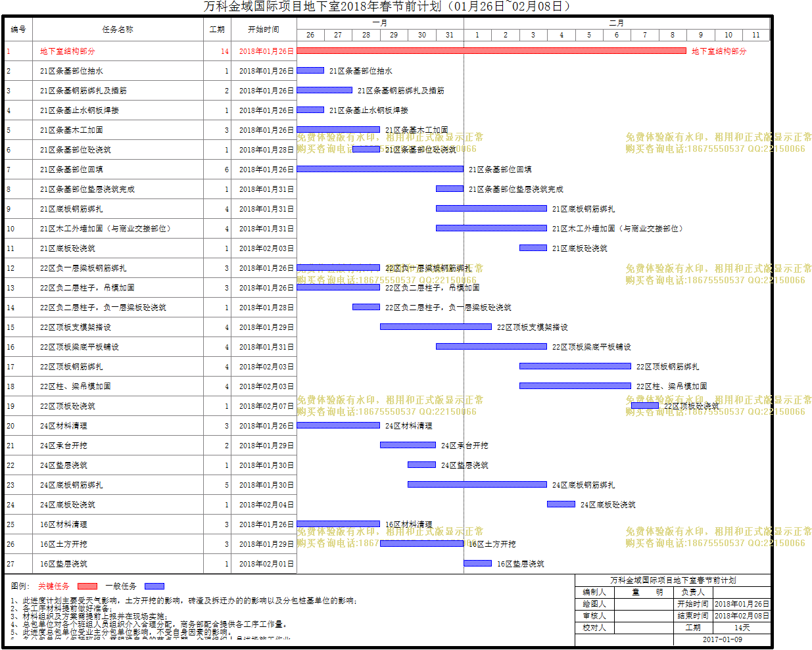Click the 关键任务 legend label
Viewport: 812px width, 650px height.
[54, 586]
